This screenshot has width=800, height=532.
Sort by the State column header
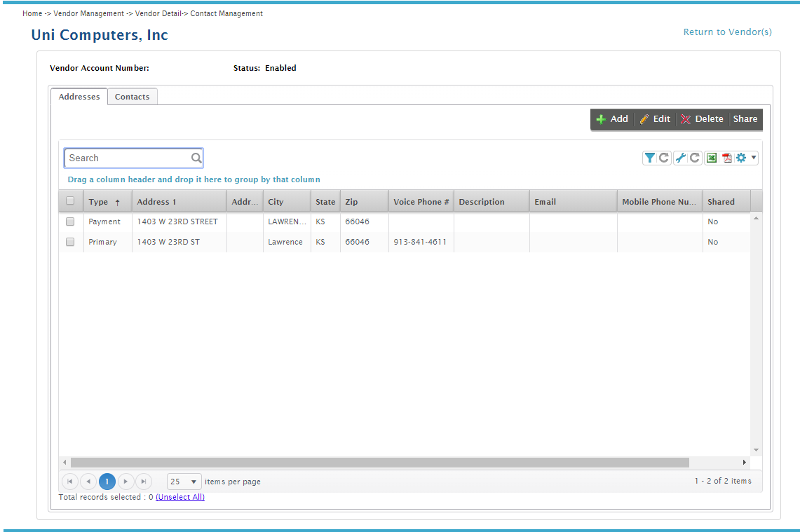point(325,201)
